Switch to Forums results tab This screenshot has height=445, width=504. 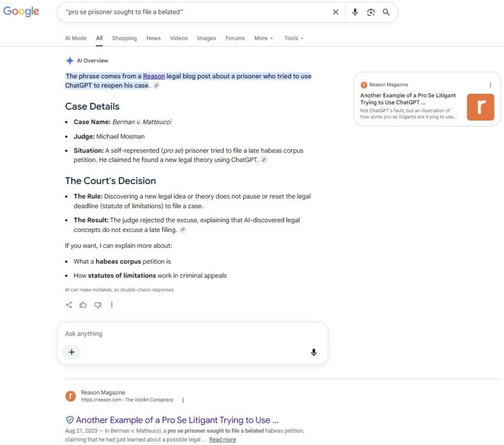tap(235, 38)
